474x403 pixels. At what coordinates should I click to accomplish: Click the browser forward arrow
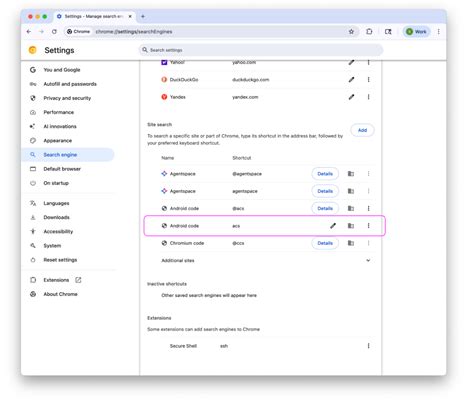[41, 32]
